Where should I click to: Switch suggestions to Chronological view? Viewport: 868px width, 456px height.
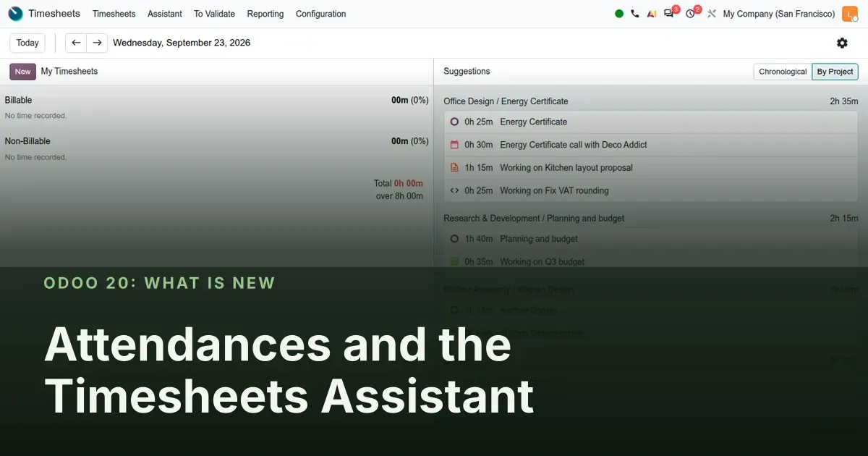click(783, 72)
